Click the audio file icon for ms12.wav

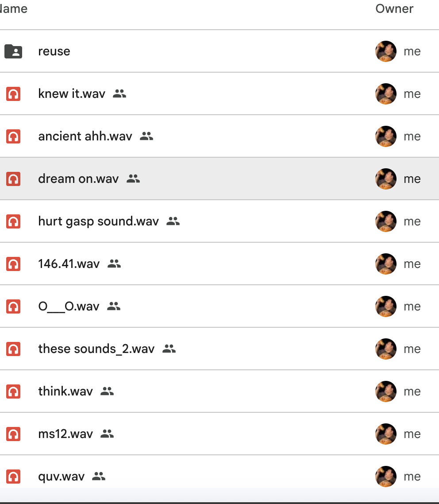click(13, 434)
